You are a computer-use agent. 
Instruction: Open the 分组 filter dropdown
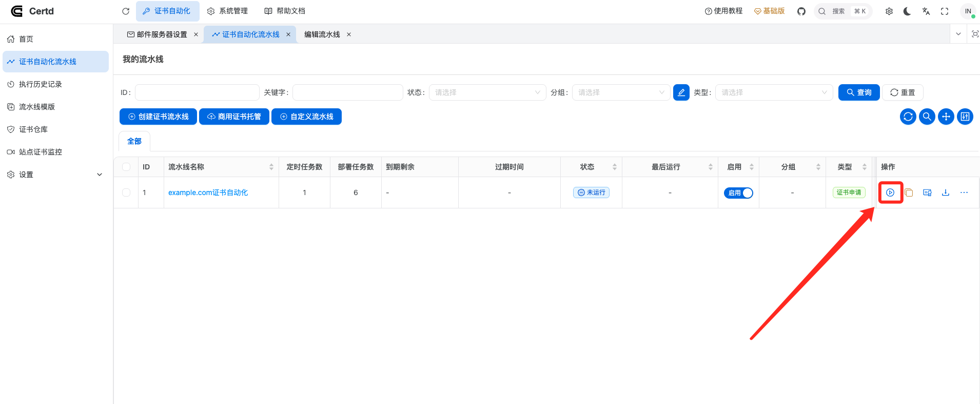[621, 92]
